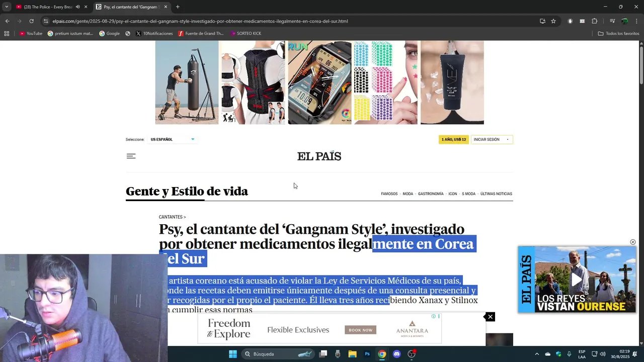The height and width of the screenshot is (362, 644).
Task: Open OBS Studio from the taskbar
Action: (412, 354)
